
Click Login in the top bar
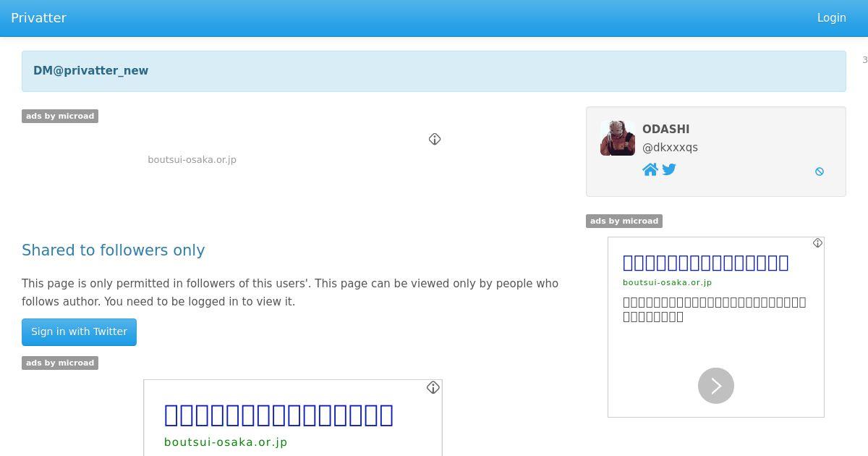coord(831,18)
